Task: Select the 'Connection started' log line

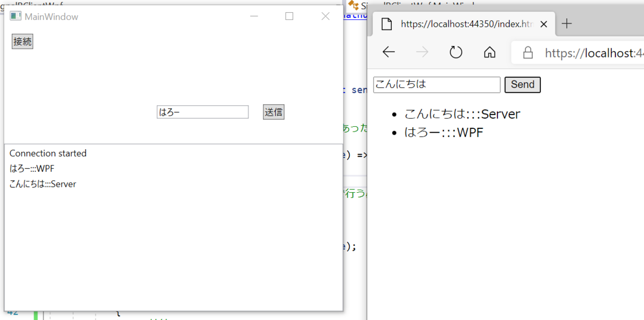Action: (48, 154)
